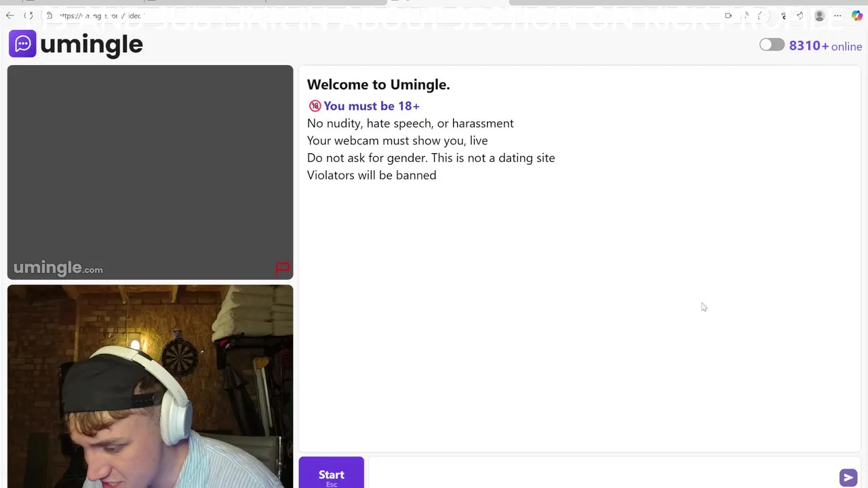Click the browser back arrow

(x=10, y=16)
